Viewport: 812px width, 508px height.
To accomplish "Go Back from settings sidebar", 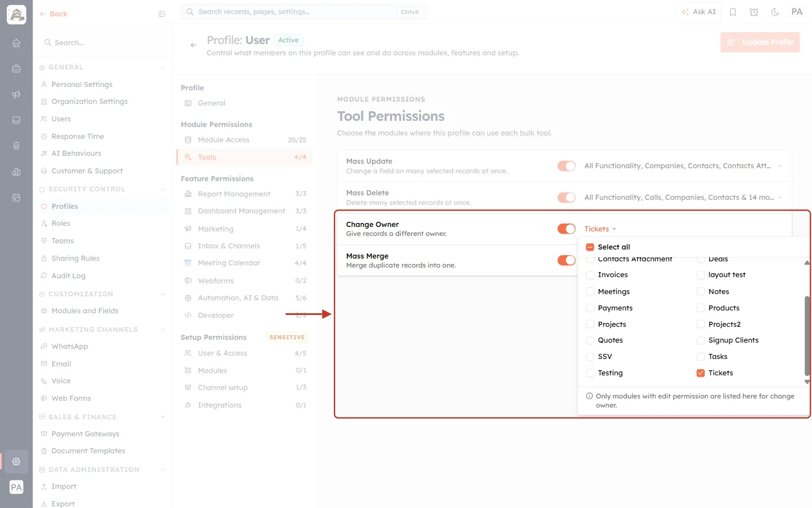I will tap(54, 14).
